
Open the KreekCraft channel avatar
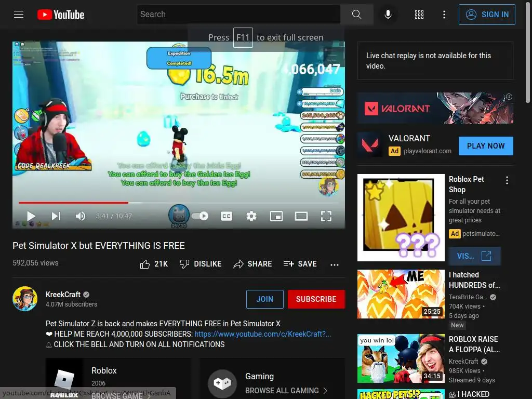point(25,299)
